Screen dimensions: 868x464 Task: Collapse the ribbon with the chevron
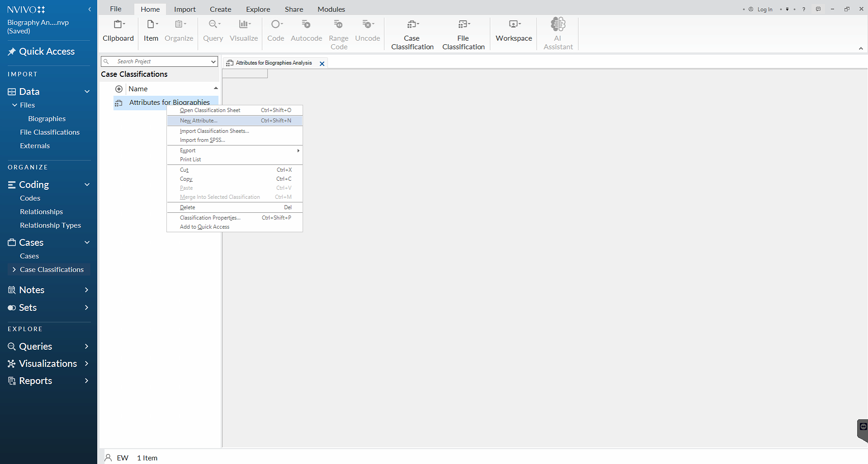(x=860, y=48)
